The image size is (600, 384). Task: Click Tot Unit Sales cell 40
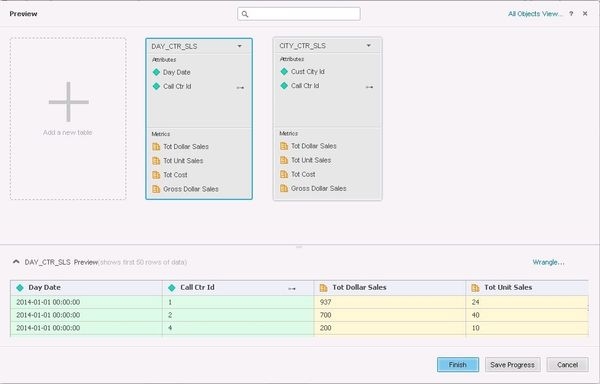tap(527, 315)
